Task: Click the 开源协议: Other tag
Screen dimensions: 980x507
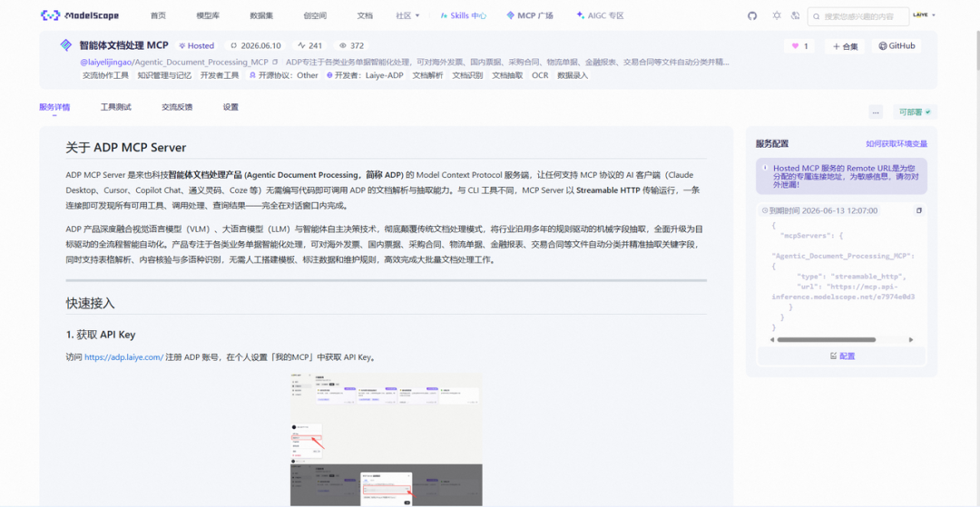Action: 284,75
